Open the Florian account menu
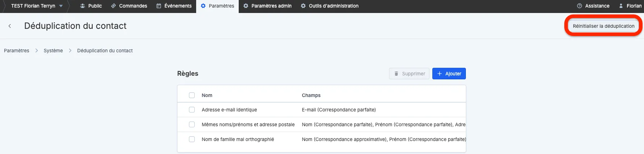 [630, 6]
